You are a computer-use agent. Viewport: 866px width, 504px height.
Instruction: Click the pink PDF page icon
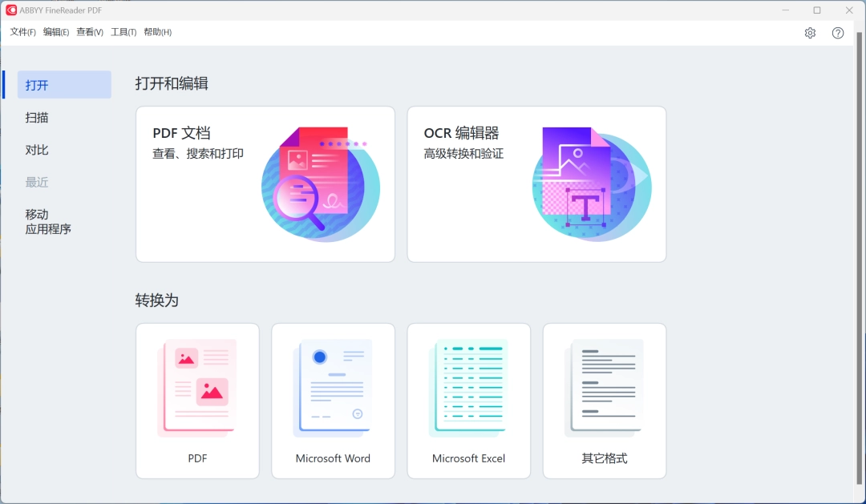(x=197, y=388)
